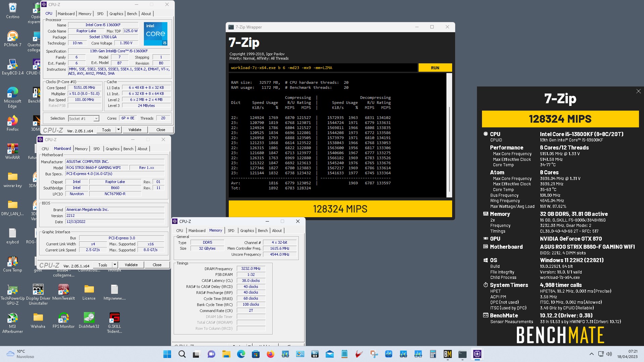Launch FPS Monitor shortcut
This screenshot has width=644, height=362.
63,320
